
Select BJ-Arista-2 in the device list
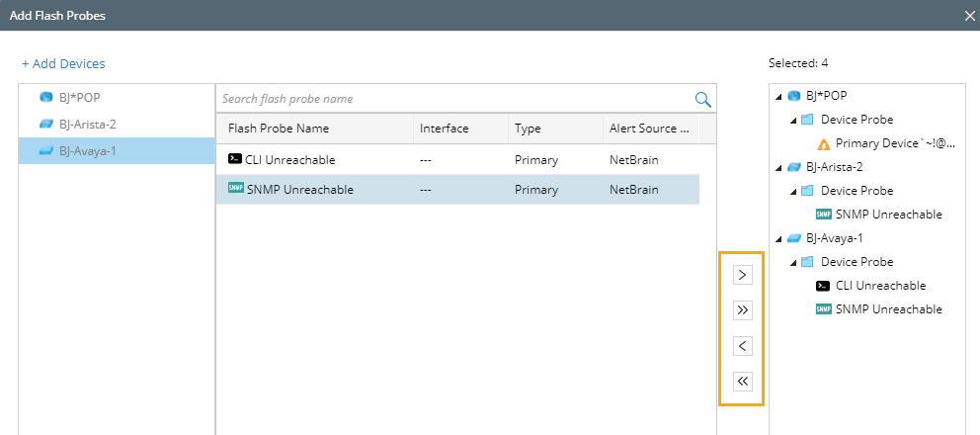click(87, 125)
